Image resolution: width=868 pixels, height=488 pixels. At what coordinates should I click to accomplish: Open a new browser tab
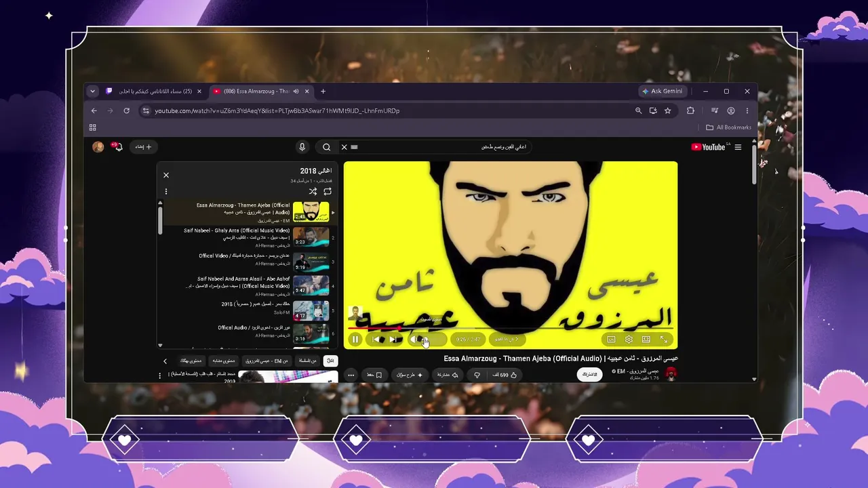click(x=323, y=91)
